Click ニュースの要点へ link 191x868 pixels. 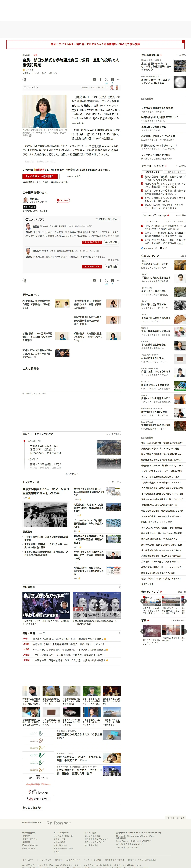click(113, 434)
